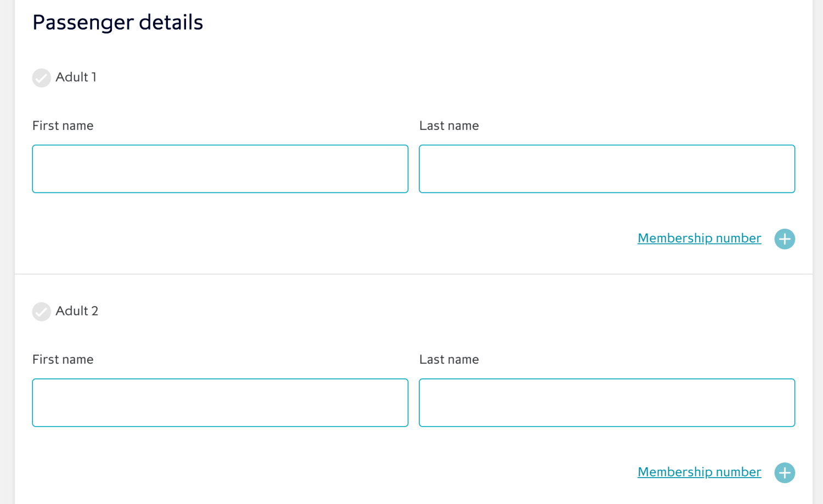The image size is (823, 504).
Task: Click the grey checkmark icon beside Adult 1
Action: coord(41,78)
